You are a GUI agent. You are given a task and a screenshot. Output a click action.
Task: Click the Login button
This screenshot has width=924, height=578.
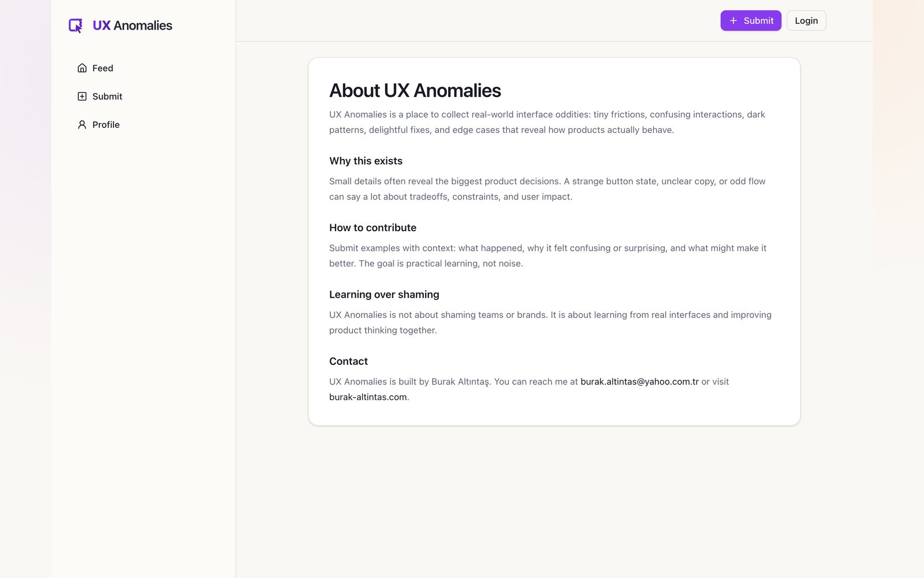(806, 21)
